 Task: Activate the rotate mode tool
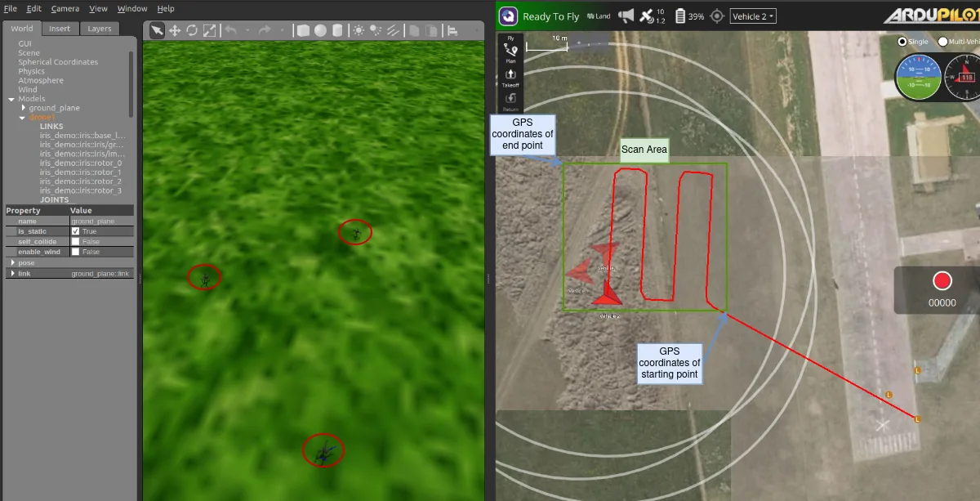click(192, 30)
